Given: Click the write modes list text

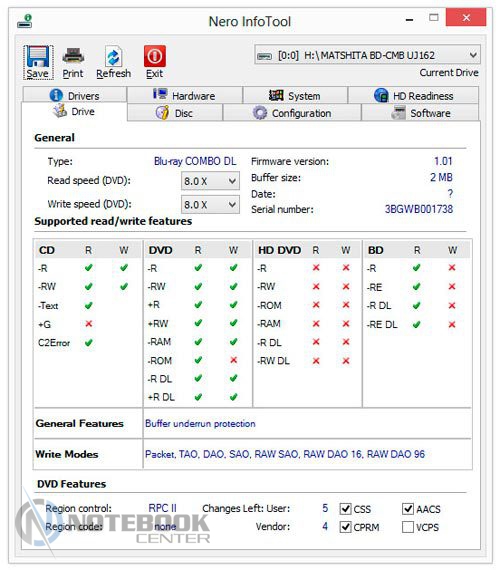Looking at the screenshot, I should coord(285,454).
